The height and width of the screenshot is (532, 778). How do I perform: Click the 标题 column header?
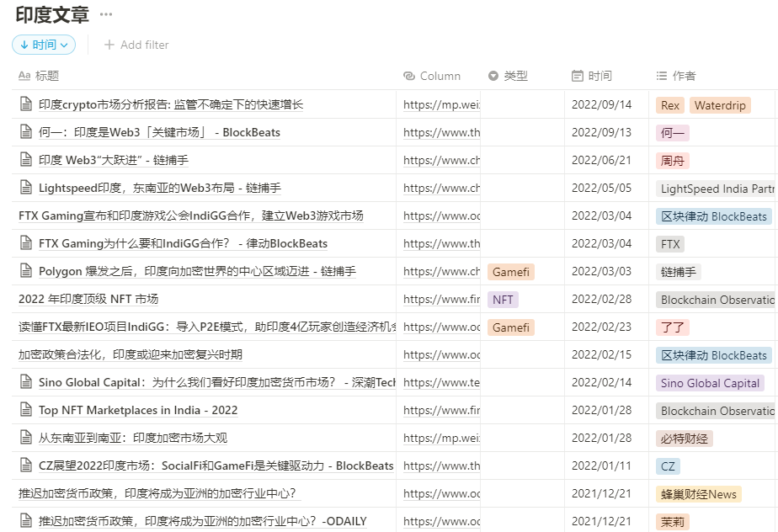39,76
